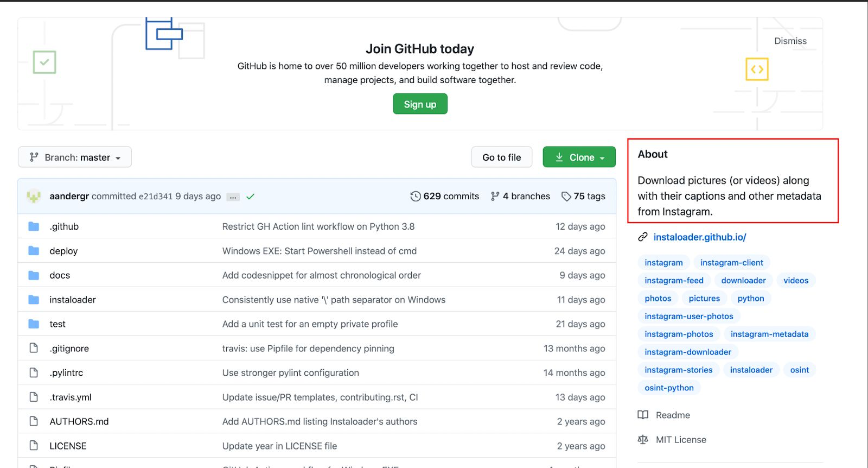Click the link icon beside instaloader.github.io

click(643, 237)
